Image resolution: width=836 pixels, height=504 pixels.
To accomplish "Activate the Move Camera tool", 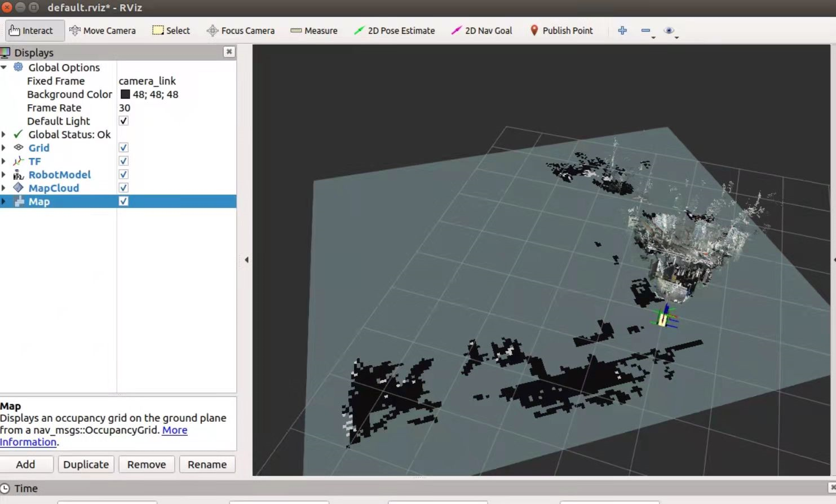I will click(x=103, y=30).
